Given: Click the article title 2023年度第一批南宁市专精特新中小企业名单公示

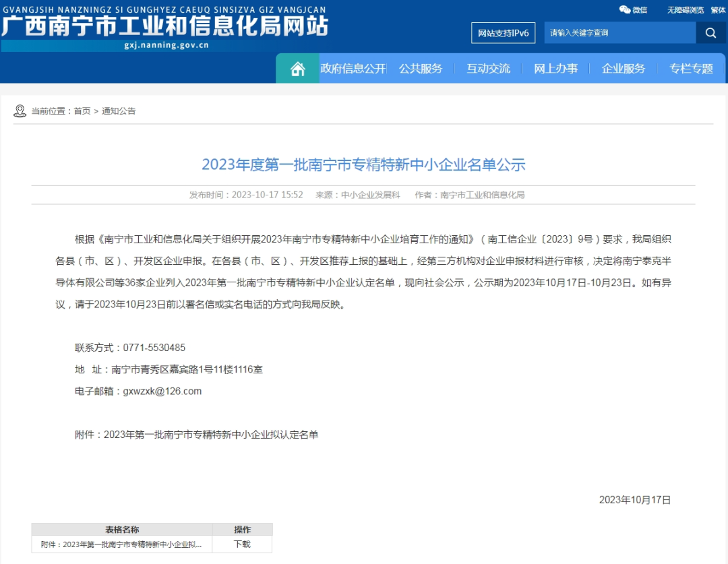Looking at the screenshot, I should click(x=363, y=164).
